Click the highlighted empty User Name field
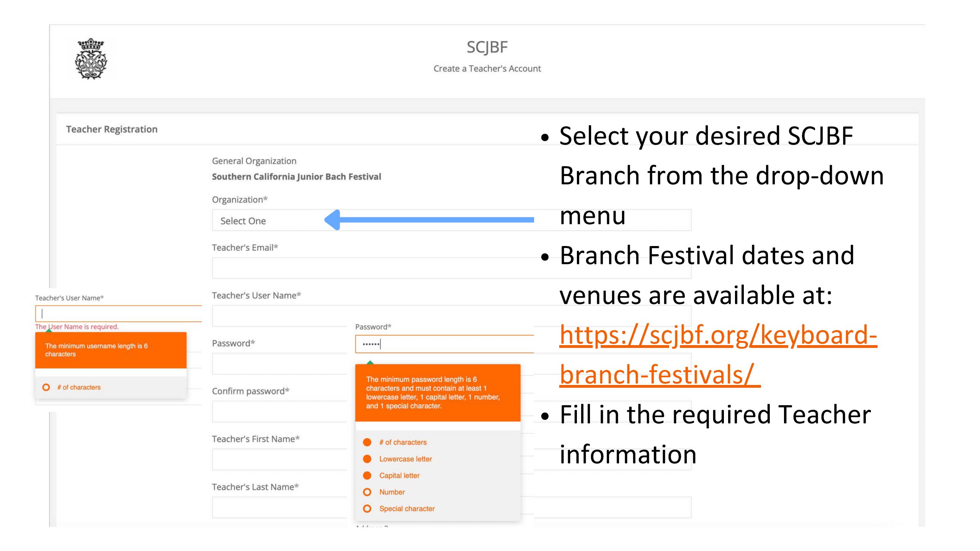The image size is (980, 551). 119,314
